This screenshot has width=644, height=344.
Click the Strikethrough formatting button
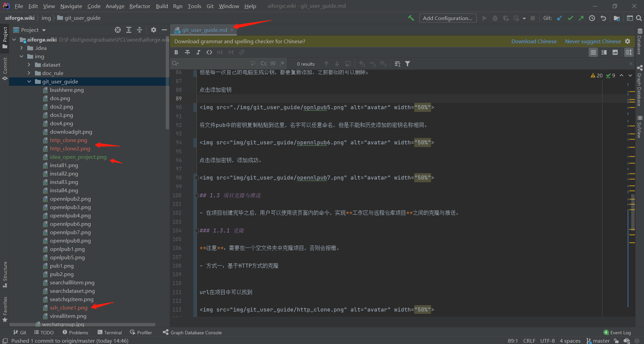[x=187, y=52]
